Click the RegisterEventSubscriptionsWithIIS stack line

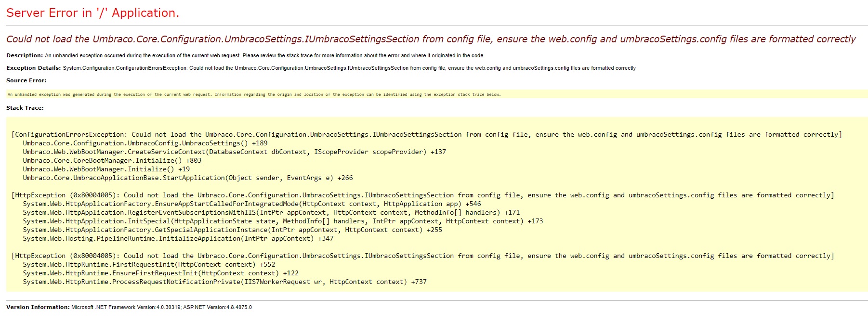pos(271,212)
